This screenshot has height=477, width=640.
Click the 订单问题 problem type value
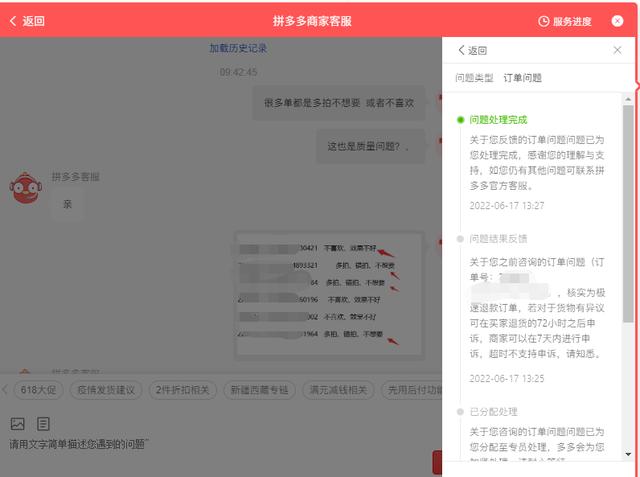pyautogui.click(x=522, y=78)
